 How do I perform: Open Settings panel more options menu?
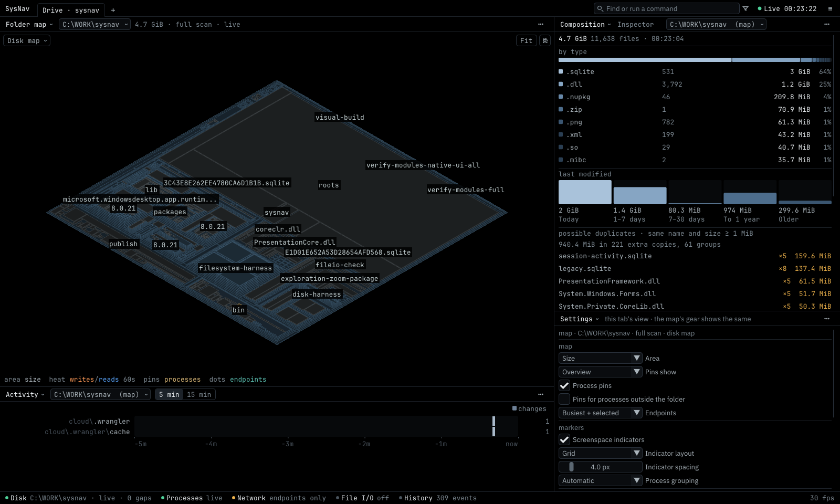tap(827, 319)
